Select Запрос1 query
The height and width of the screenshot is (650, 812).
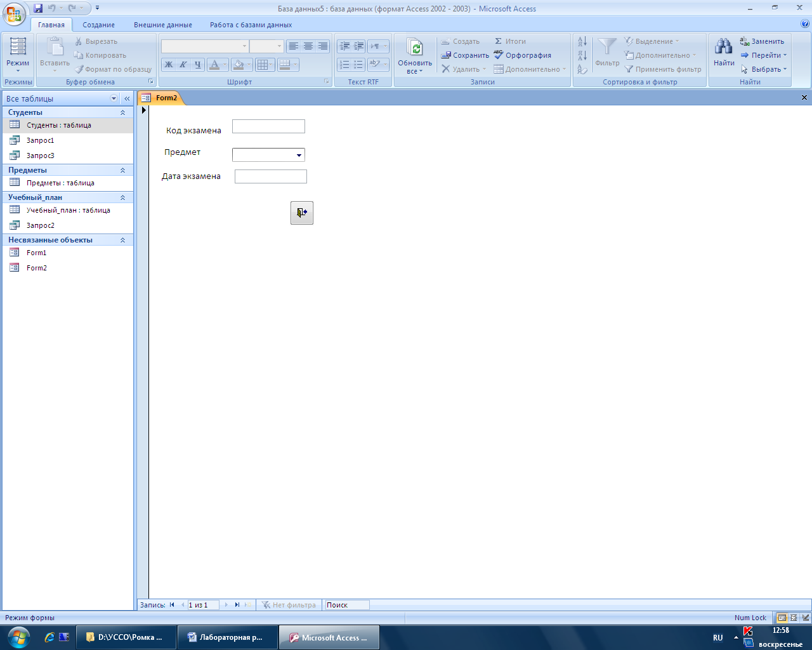tap(68, 140)
